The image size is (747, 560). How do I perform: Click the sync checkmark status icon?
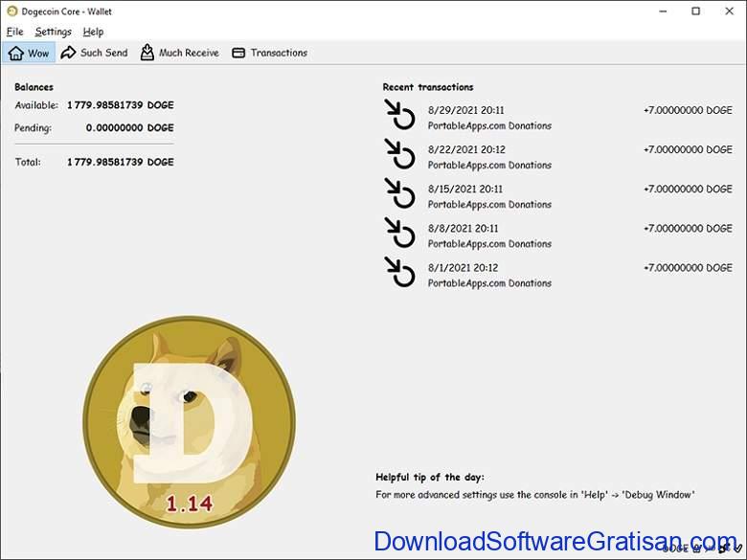point(737,549)
